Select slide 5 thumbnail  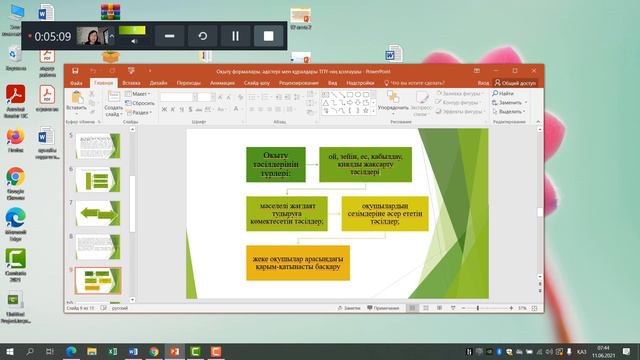click(x=98, y=146)
